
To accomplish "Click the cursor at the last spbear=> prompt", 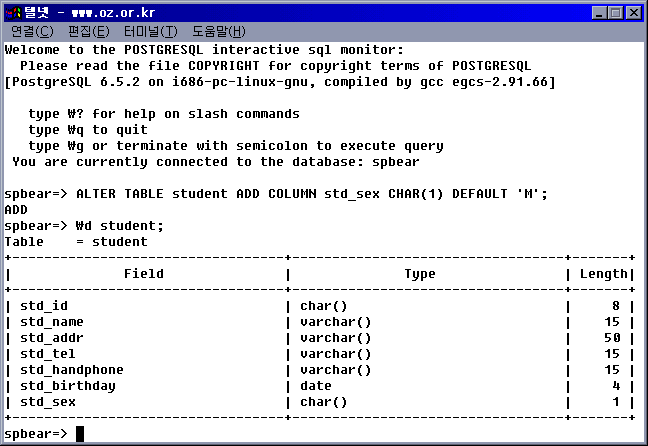I will (x=80, y=434).
